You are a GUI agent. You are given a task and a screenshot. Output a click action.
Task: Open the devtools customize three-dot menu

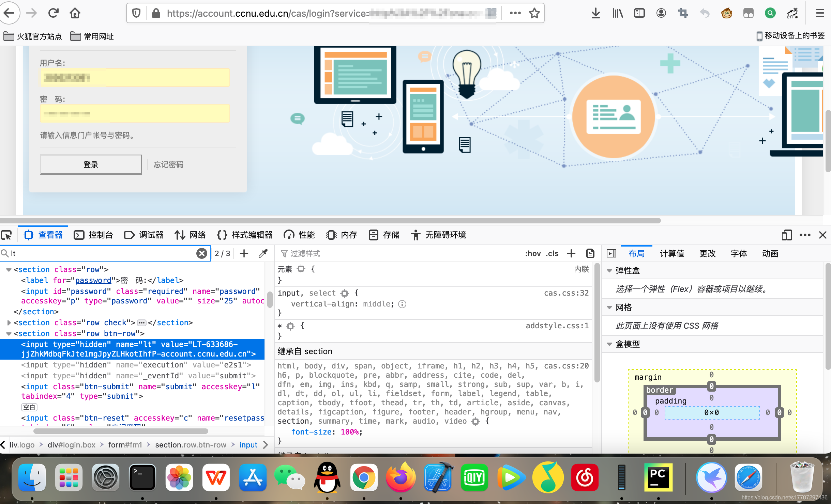pos(805,235)
